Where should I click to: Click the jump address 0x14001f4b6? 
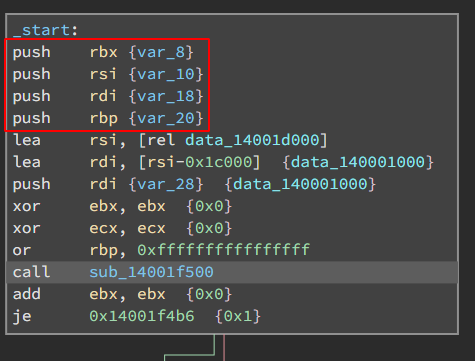click(x=142, y=316)
